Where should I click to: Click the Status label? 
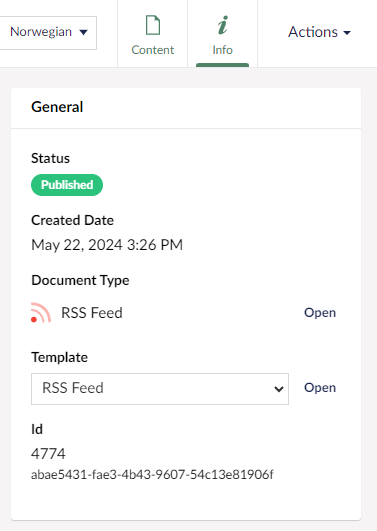50,158
